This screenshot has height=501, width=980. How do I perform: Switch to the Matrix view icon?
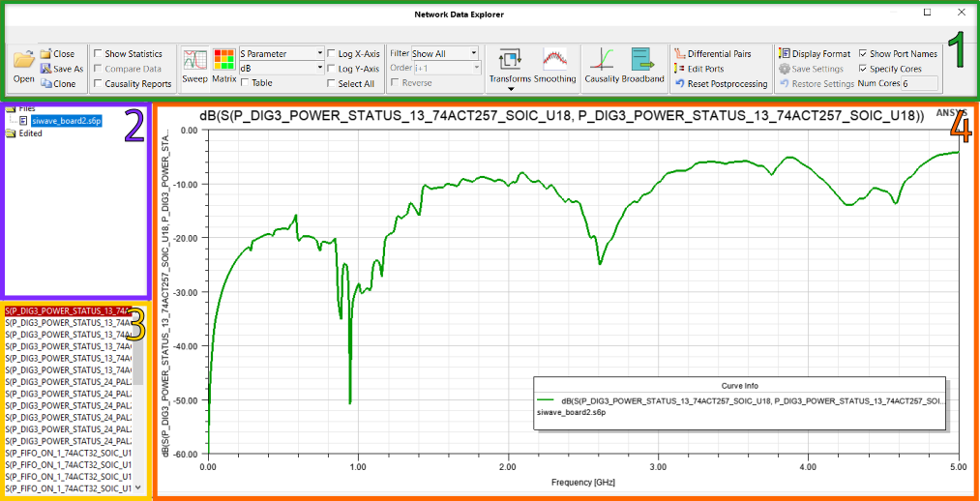pos(224,60)
